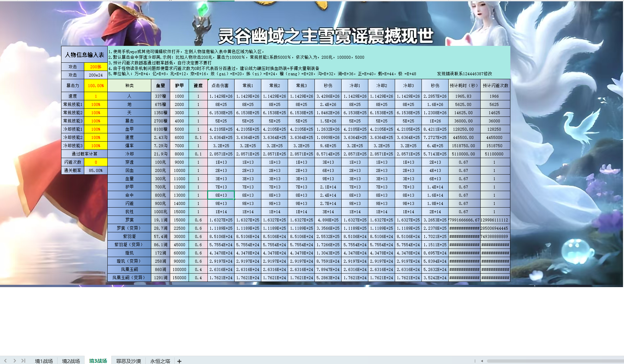The image size is (624, 364).
Task: Click the 预计耗时（秒） column header
Action: tap(464, 85)
